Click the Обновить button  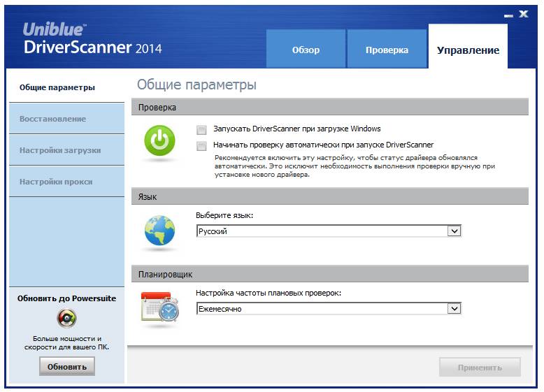pos(67,367)
